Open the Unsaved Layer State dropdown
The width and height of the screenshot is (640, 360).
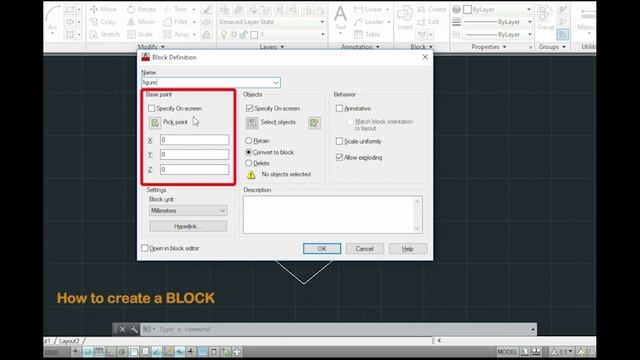coord(322,22)
